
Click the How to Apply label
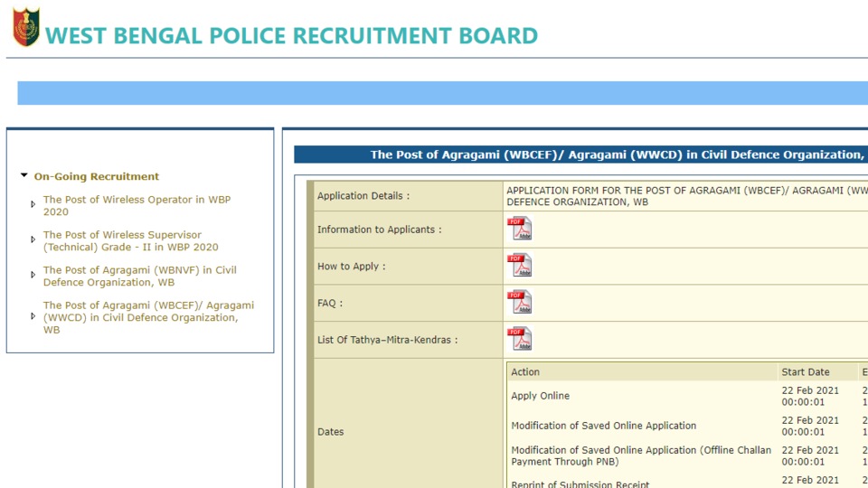(351, 266)
